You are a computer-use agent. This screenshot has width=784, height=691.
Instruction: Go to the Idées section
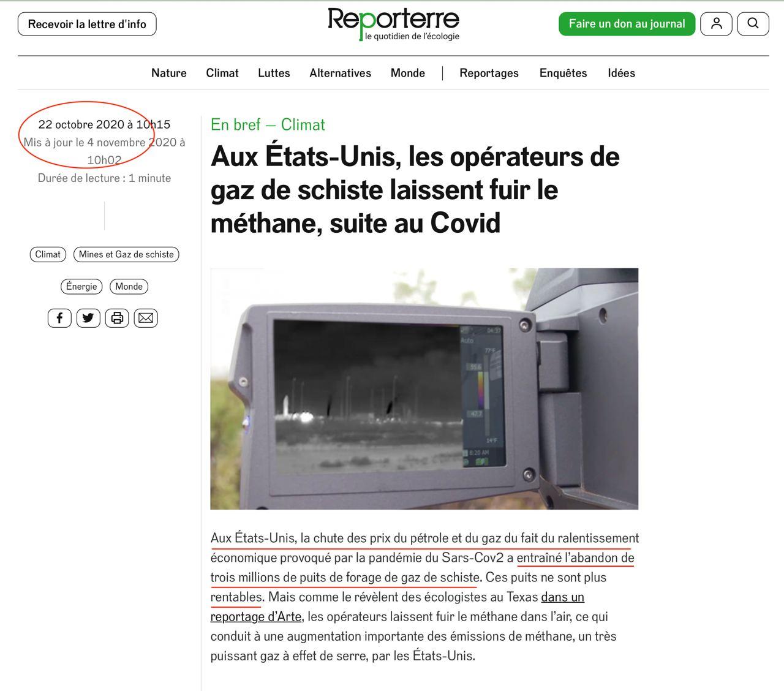click(621, 73)
